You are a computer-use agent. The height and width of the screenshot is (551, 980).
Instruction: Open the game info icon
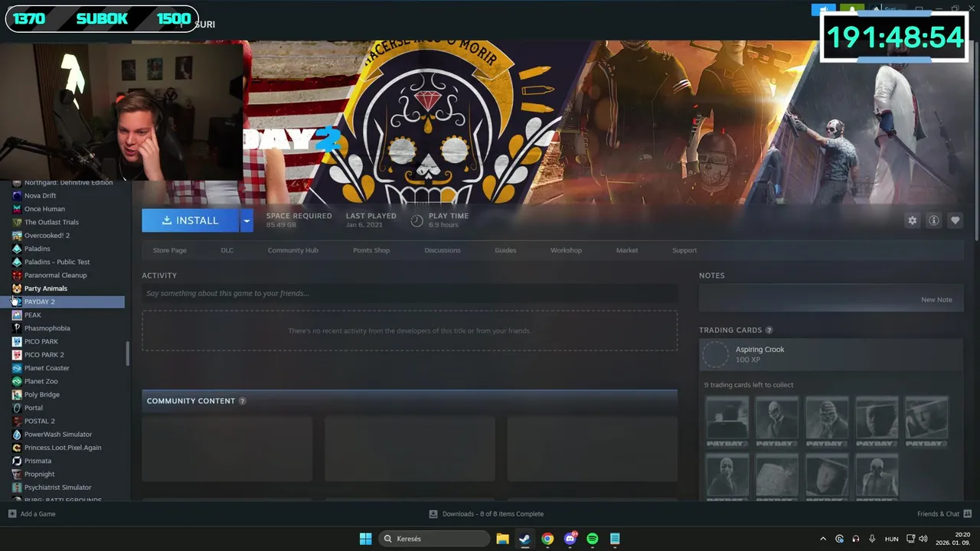(x=933, y=220)
